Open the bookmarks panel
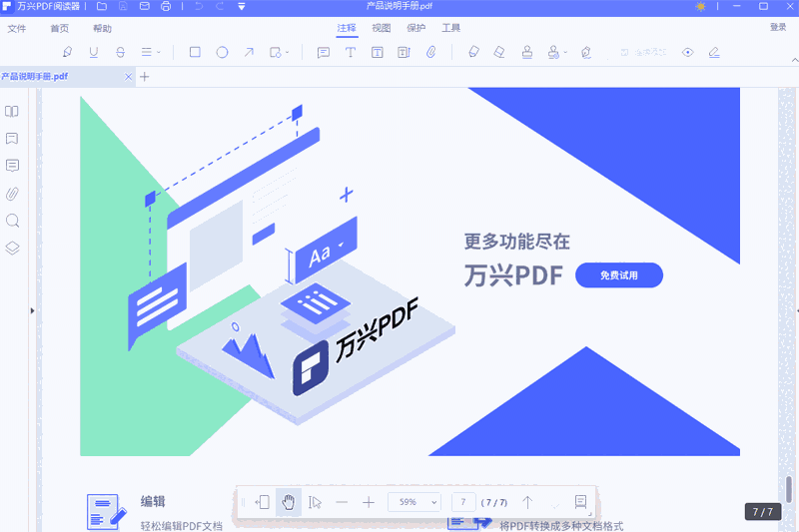Viewport: 799px width, 532px height. [x=12, y=139]
